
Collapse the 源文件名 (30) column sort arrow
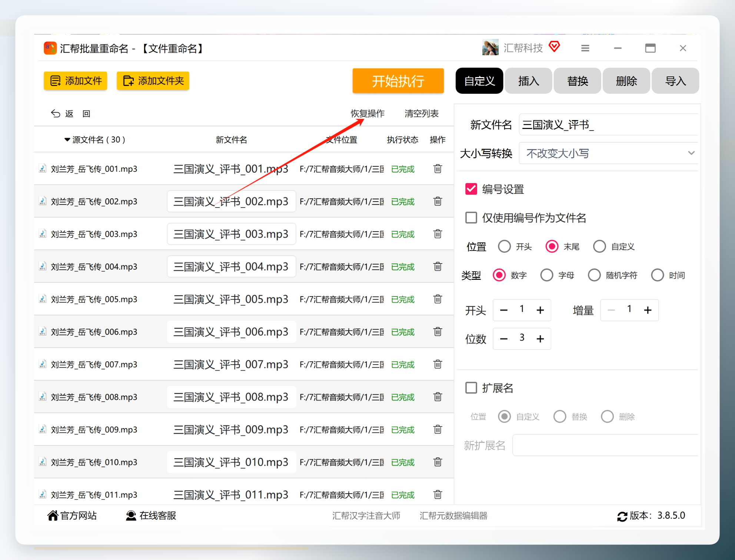coord(67,140)
